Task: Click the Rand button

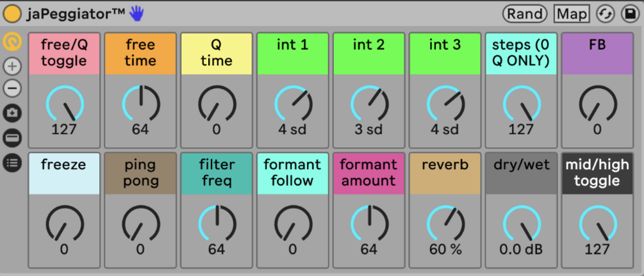Action: (524, 14)
